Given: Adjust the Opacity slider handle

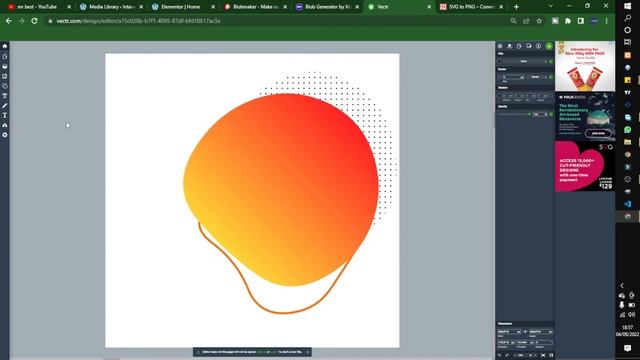Looking at the screenshot, I should pos(530,114).
